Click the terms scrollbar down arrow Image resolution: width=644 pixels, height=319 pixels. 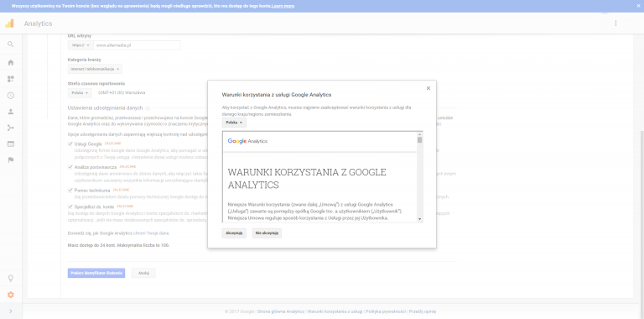[x=420, y=219]
